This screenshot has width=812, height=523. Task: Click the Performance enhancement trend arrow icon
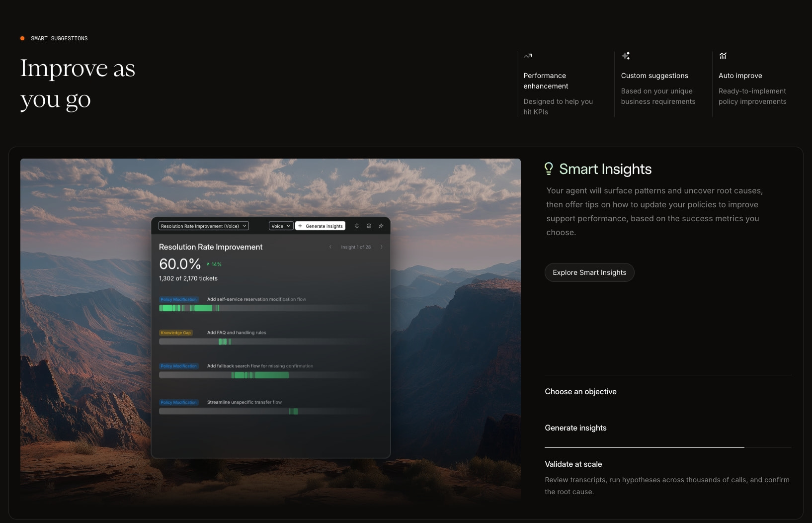point(528,56)
